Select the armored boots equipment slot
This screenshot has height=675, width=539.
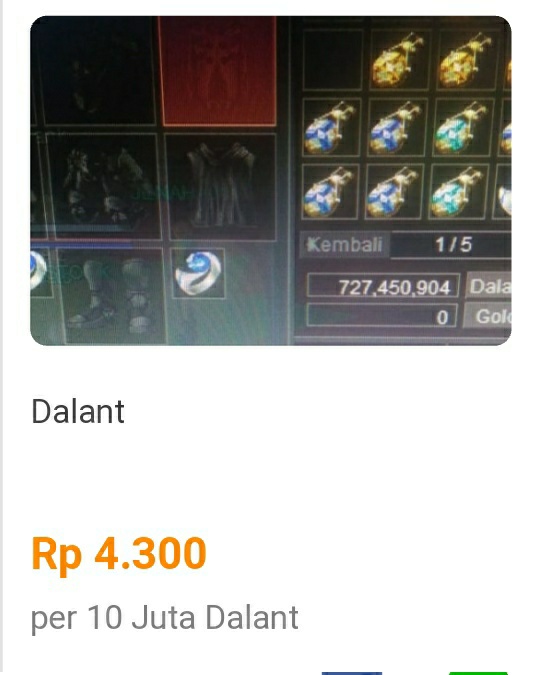pos(111,295)
